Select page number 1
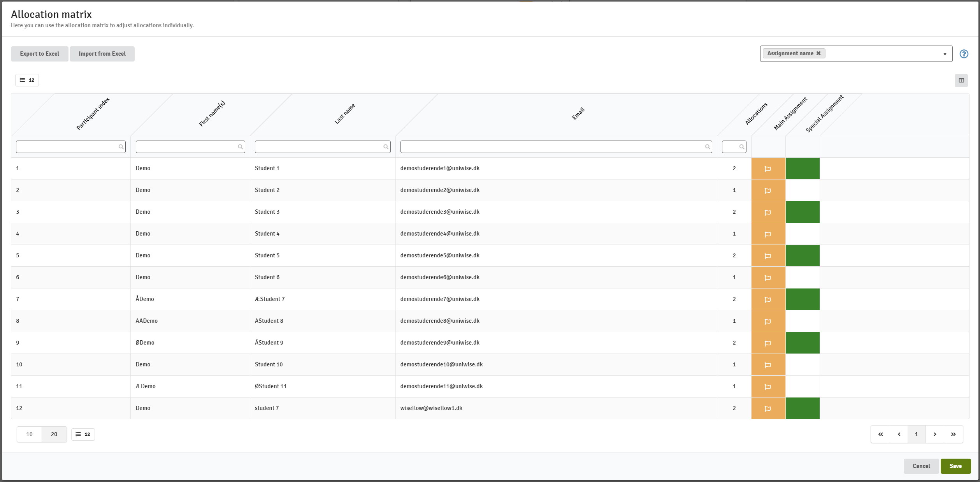The image size is (980, 482). pyautogui.click(x=917, y=434)
